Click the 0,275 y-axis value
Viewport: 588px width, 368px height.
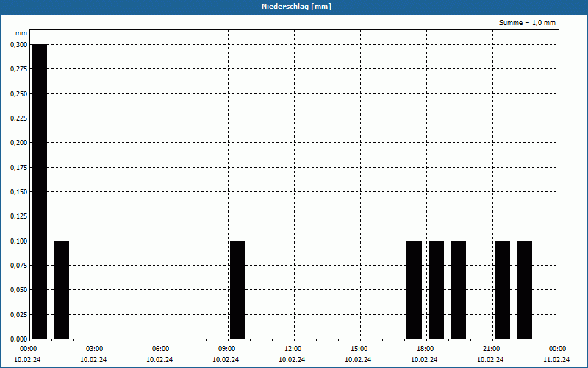click(x=19, y=69)
